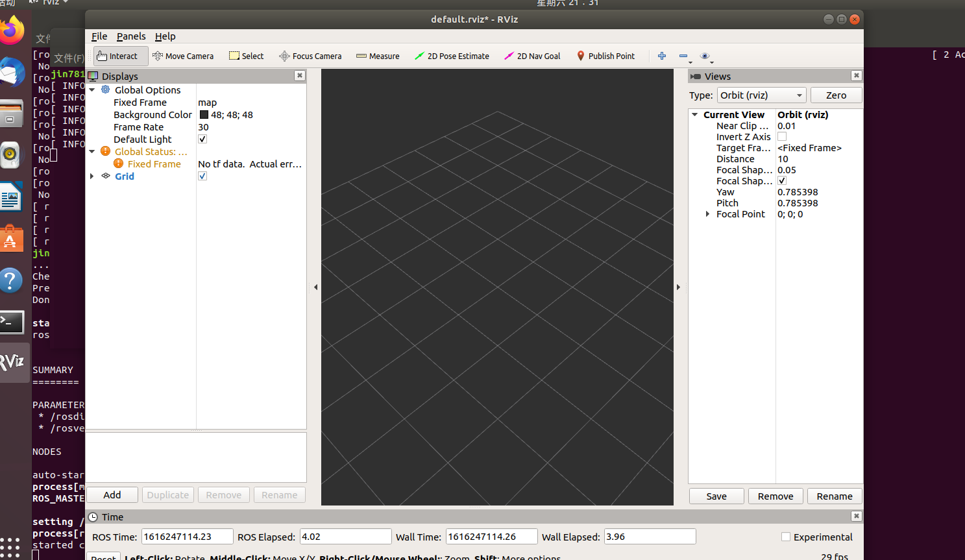The width and height of the screenshot is (965, 560).
Task: Select the Interact tool
Action: (121, 56)
